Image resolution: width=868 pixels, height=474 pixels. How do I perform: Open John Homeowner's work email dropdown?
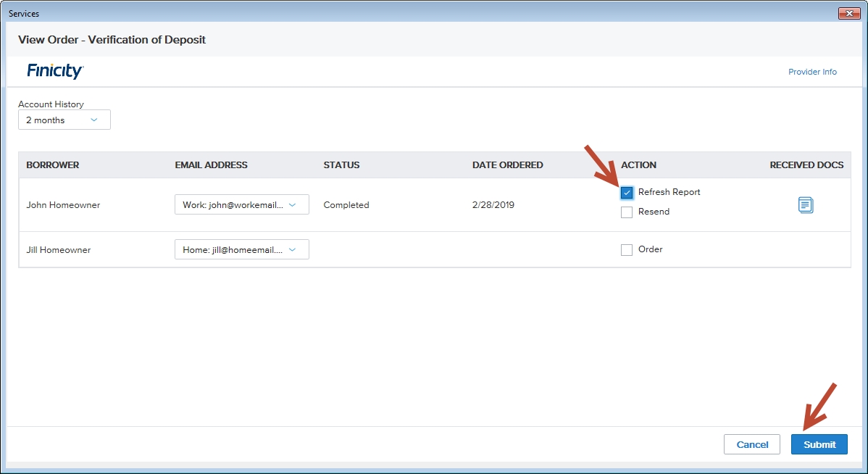[x=241, y=205]
